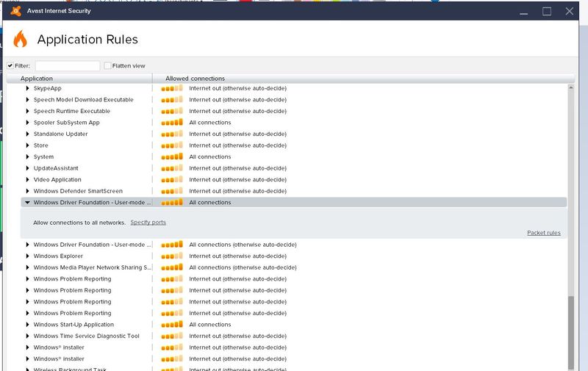Screen dimensions: 588x371
Task: Click 'All connections' text for Windows Start-Up Application
Action: coord(210,325)
